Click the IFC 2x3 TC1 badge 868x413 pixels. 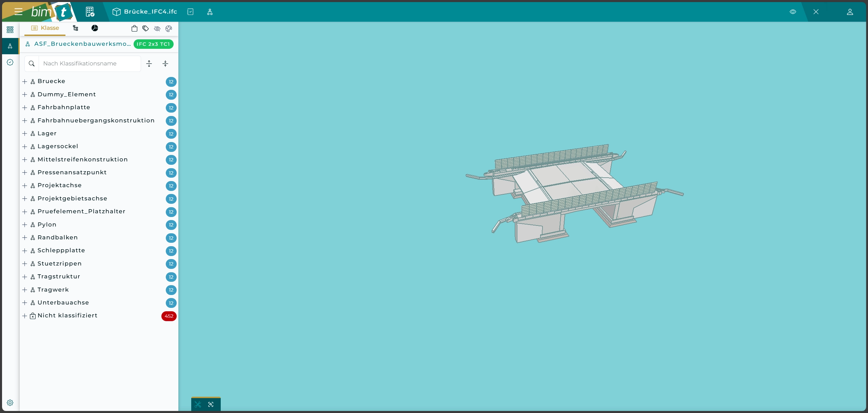153,44
